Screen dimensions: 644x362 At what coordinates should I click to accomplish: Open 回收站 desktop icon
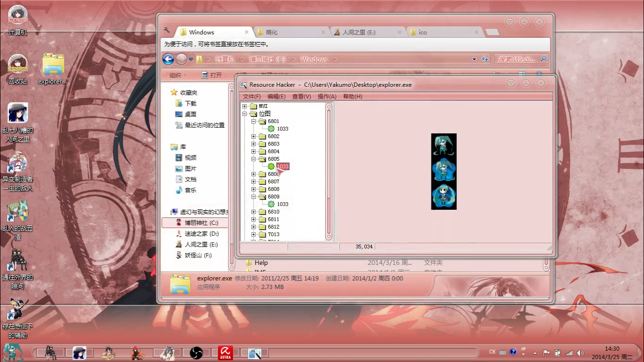(x=18, y=69)
